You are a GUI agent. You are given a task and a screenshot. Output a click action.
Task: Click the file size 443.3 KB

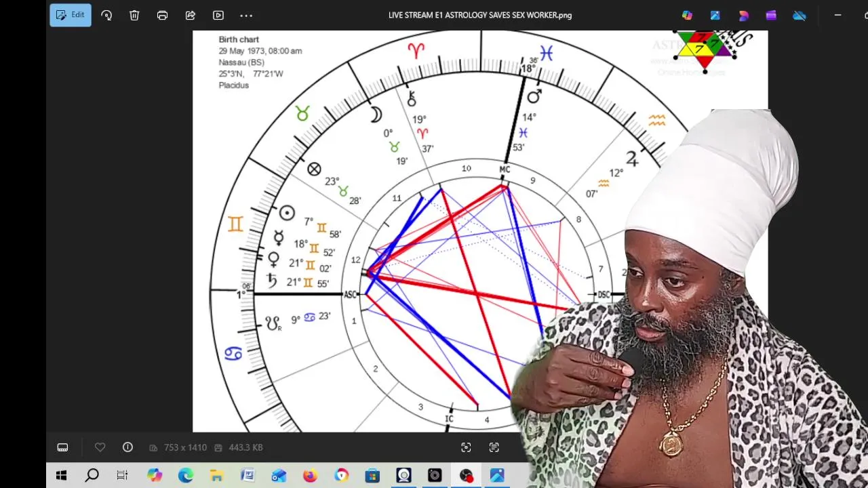(x=239, y=447)
